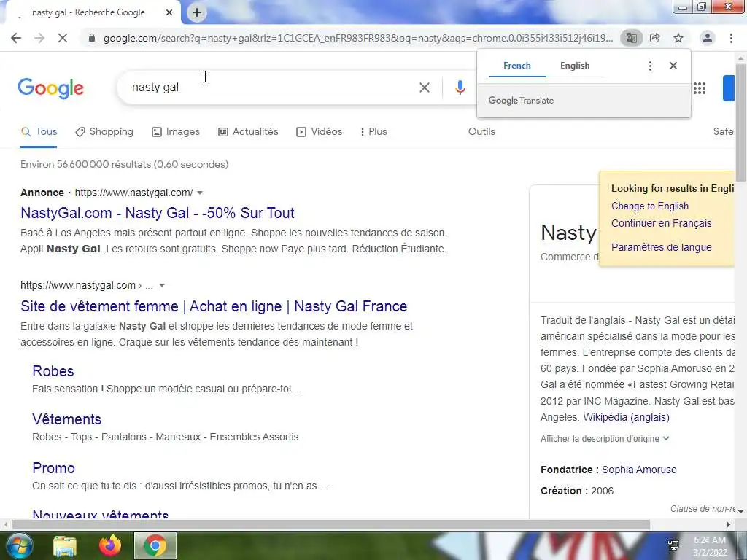Launch Firefox from the taskbar

(x=110, y=546)
